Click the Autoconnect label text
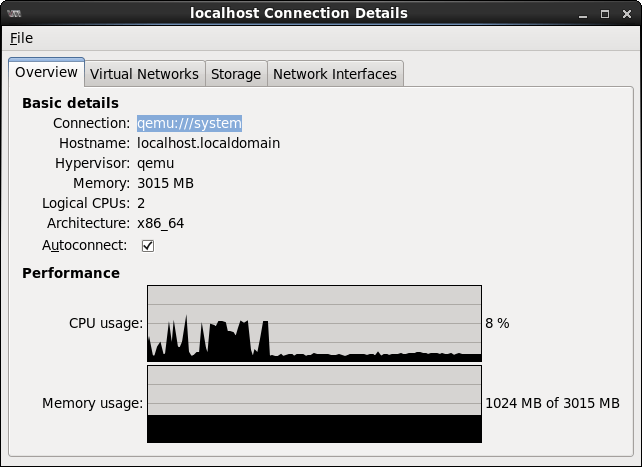642x467 pixels. [85, 245]
